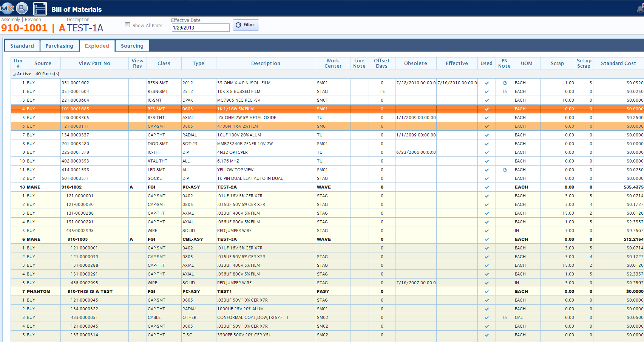Click description 4N32 OPTCPLR
The width and height of the screenshot is (644, 342).
[x=232, y=152]
